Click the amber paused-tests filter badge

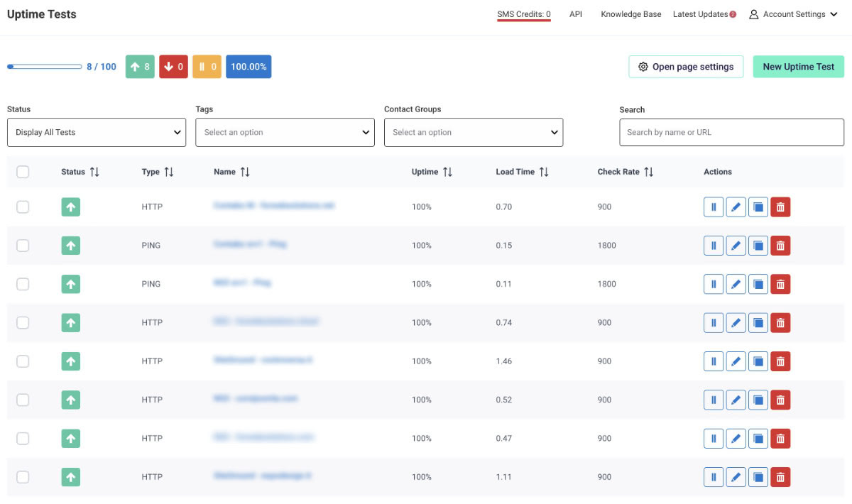[207, 66]
